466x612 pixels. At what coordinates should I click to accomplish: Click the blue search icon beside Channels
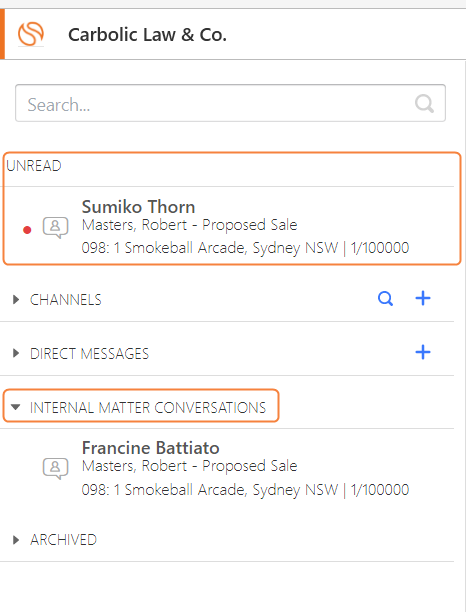(385, 299)
